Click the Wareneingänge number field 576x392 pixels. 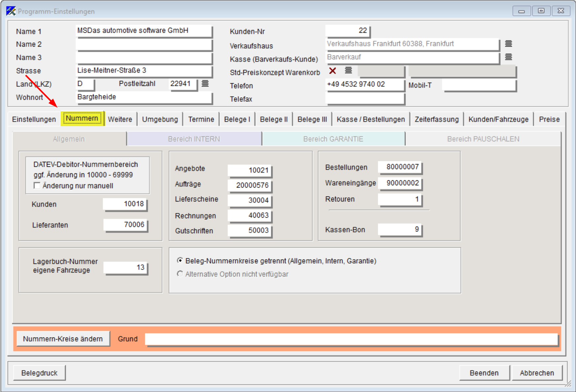click(x=400, y=183)
